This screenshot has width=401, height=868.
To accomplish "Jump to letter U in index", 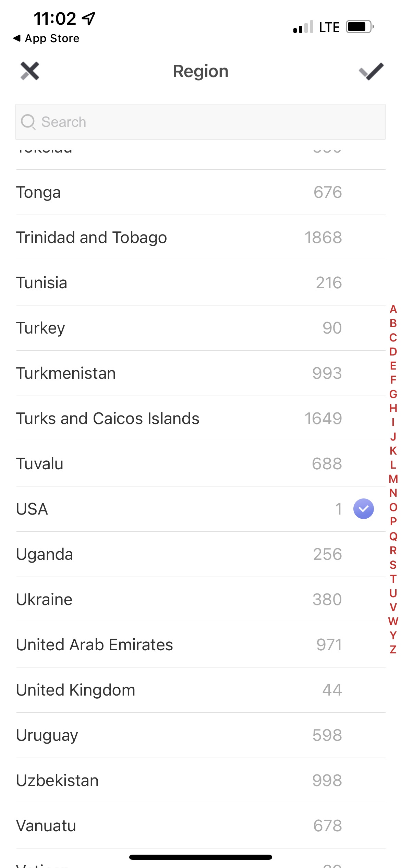I will click(393, 593).
